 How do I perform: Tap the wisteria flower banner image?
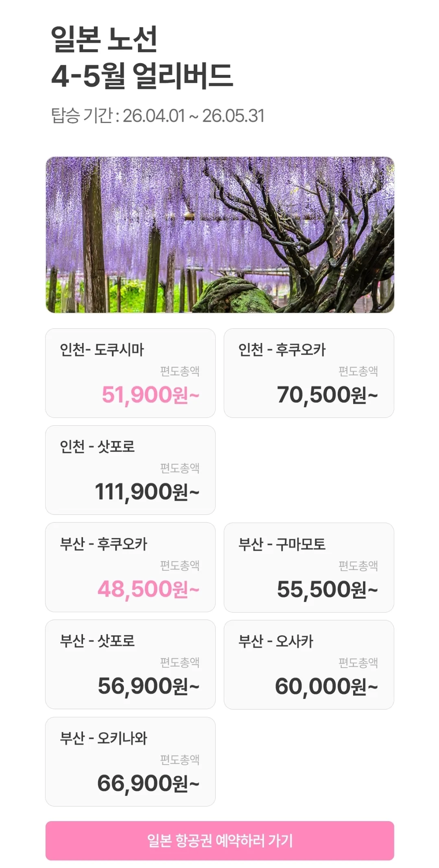(220, 235)
